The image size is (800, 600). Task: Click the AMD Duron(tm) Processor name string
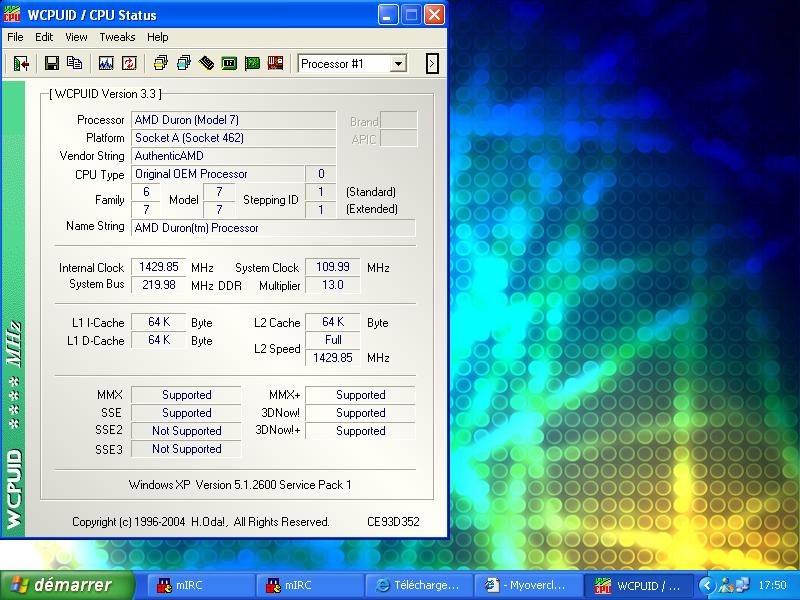(273, 228)
